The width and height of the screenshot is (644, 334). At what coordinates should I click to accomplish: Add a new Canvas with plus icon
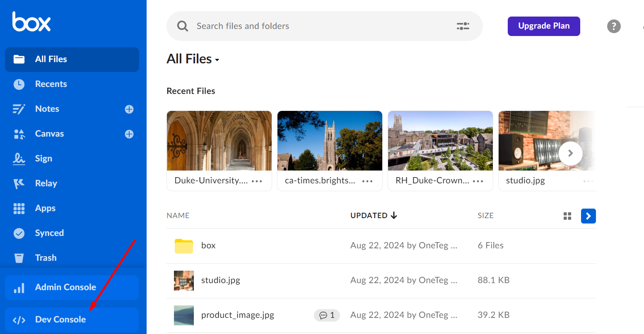coord(129,134)
